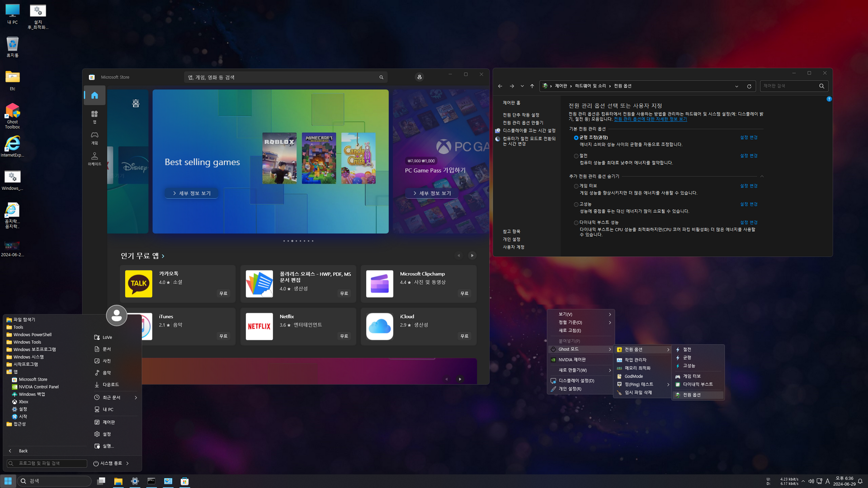Click the Store user profile icon
This screenshot has height=488, width=868.
pyautogui.click(x=419, y=77)
